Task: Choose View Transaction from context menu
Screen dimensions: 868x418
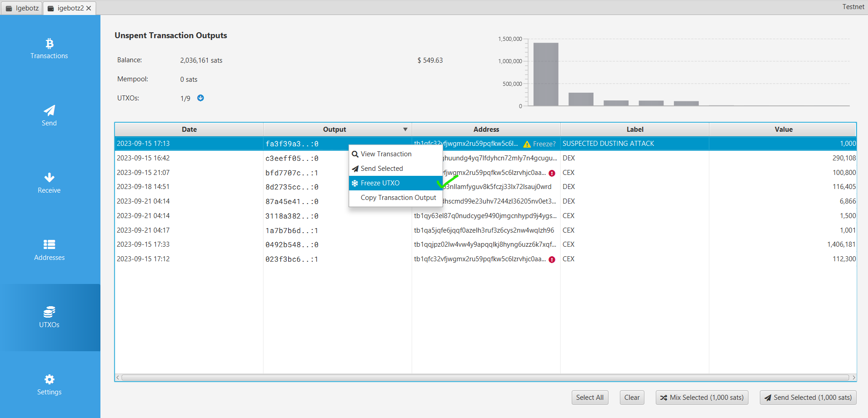Action: 395,154
